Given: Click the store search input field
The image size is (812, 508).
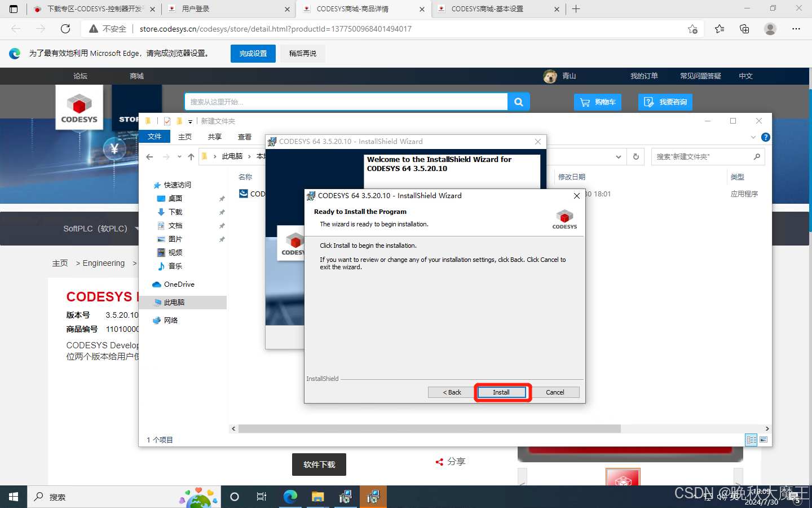Looking at the screenshot, I should (x=346, y=102).
